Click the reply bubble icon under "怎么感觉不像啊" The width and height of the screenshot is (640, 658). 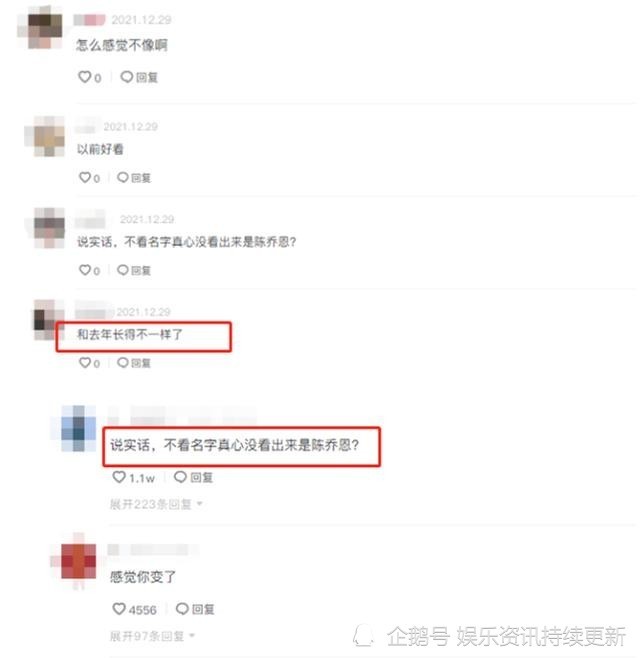(x=127, y=77)
